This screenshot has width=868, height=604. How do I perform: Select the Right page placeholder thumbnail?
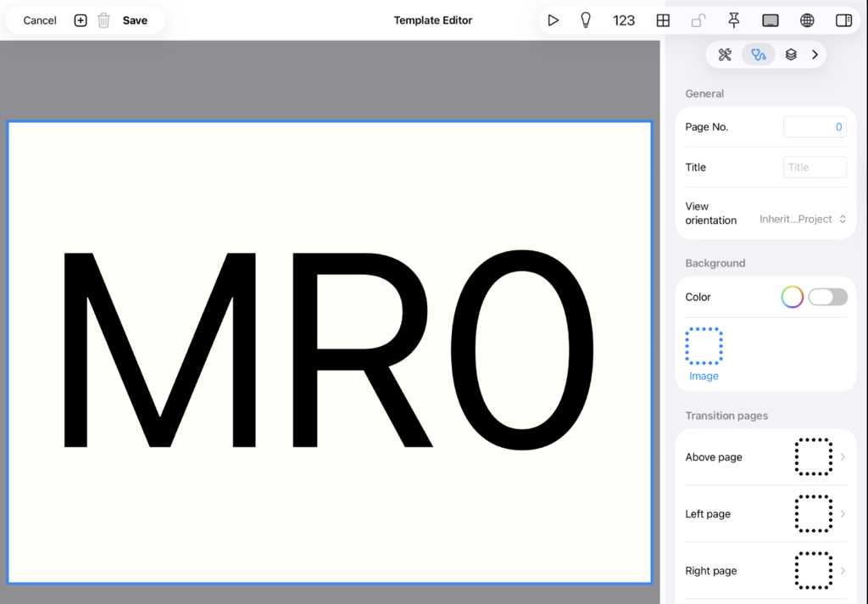[x=813, y=571]
